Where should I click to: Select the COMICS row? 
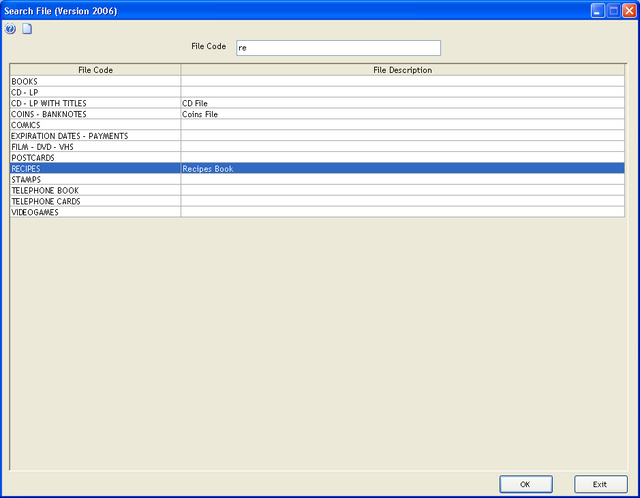(317, 125)
